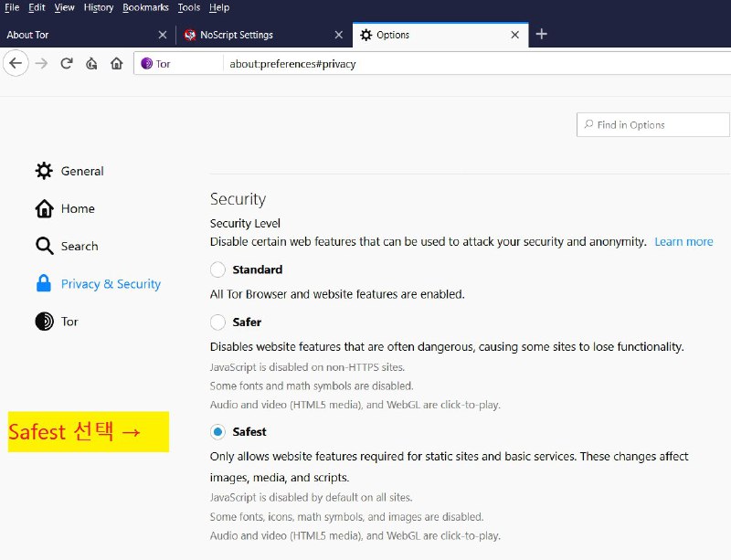Open Tor settings category
This screenshot has height=560, width=731.
[57, 322]
